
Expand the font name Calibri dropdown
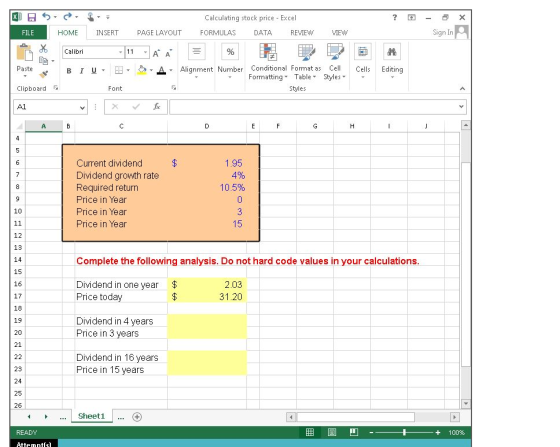[120, 52]
